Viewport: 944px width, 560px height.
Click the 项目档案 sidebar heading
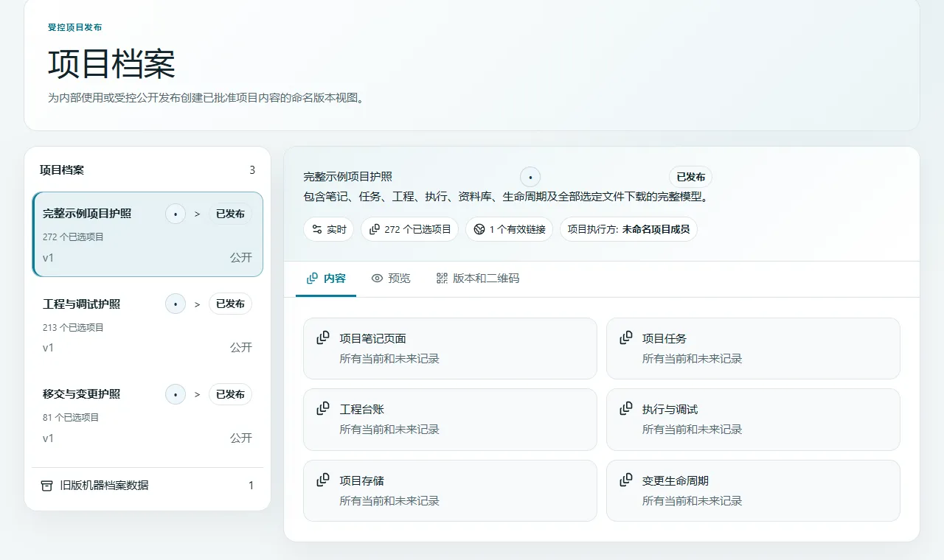pos(62,169)
